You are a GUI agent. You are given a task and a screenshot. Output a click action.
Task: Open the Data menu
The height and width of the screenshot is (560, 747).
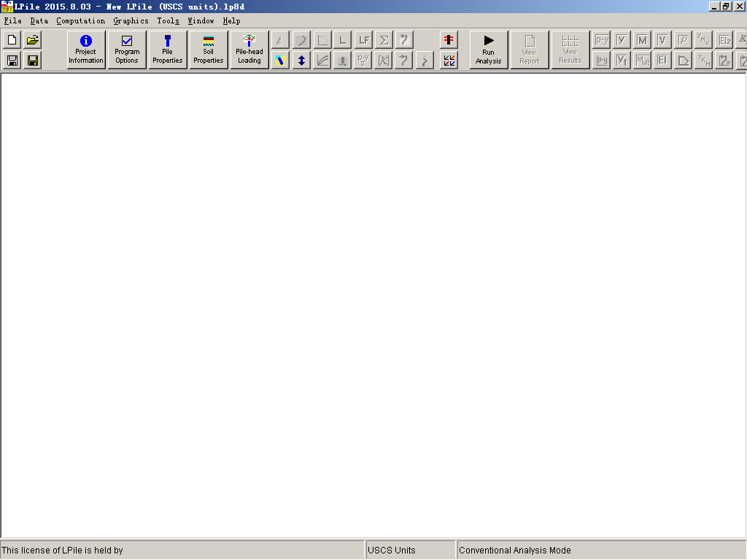39,21
